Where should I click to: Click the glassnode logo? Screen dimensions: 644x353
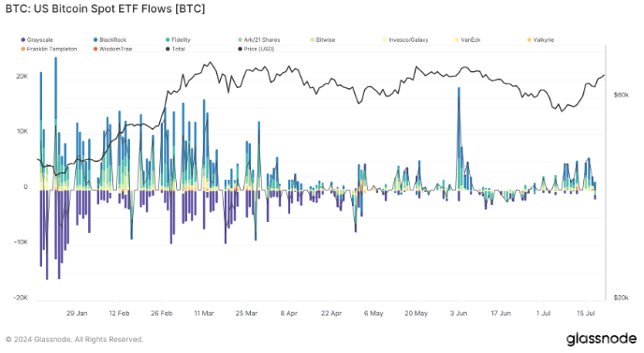tap(601, 339)
